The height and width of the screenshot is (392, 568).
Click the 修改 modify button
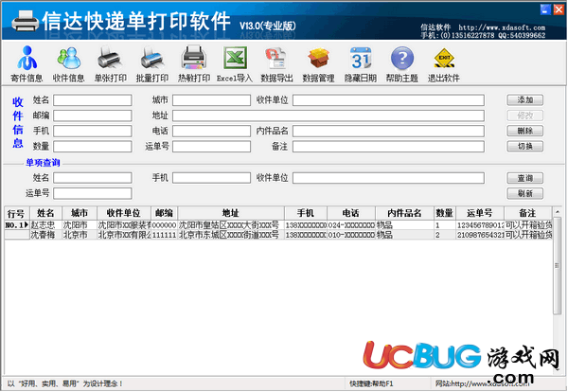tap(524, 116)
